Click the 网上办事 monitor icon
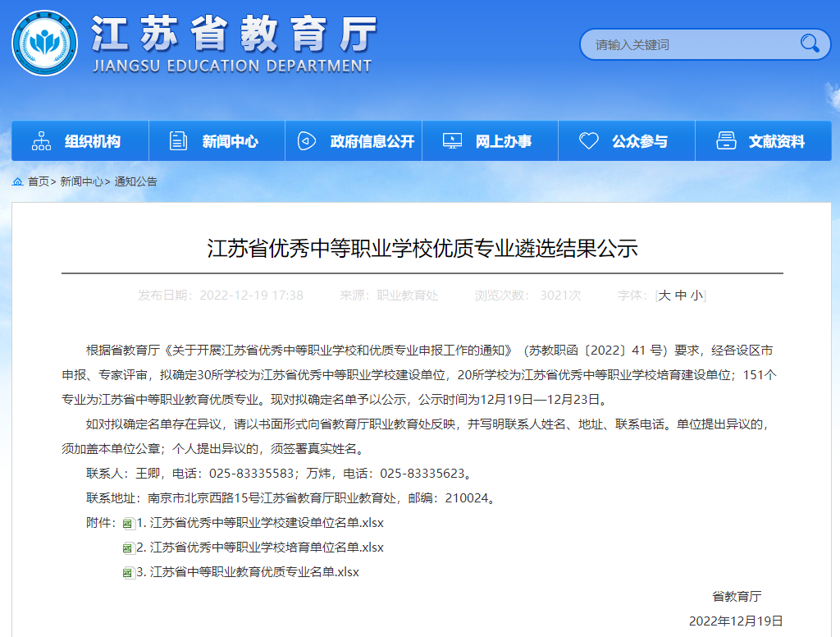This screenshot has height=637, width=840. [x=452, y=141]
